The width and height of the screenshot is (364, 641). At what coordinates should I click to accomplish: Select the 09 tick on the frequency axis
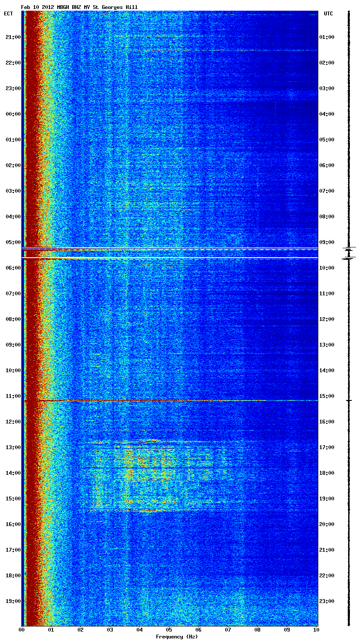point(287,630)
